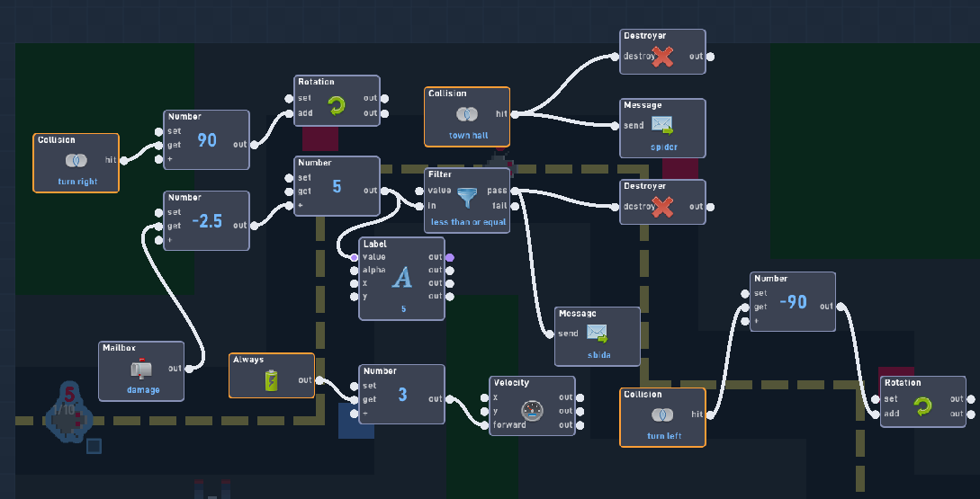Click the 'get' input port of Number 3
980x499 pixels.
click(355, 400)
